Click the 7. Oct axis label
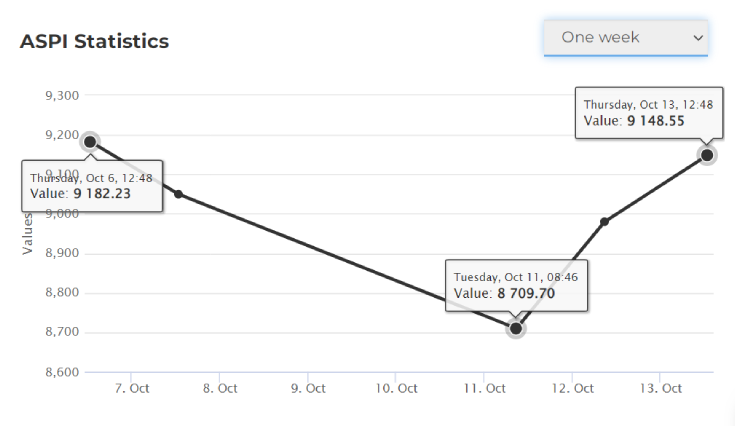The height and width of the screenshot is (426, 735). [x=132, y=389]
